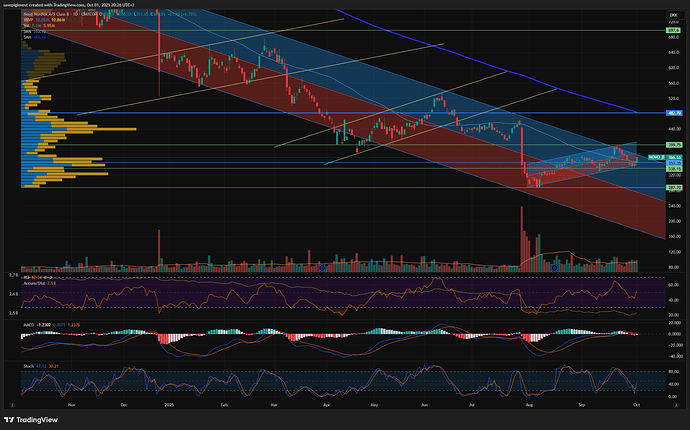Click the blue 482.70 price label
The width and height of the screenshot is (690, 430).
[x=673, y=114]
